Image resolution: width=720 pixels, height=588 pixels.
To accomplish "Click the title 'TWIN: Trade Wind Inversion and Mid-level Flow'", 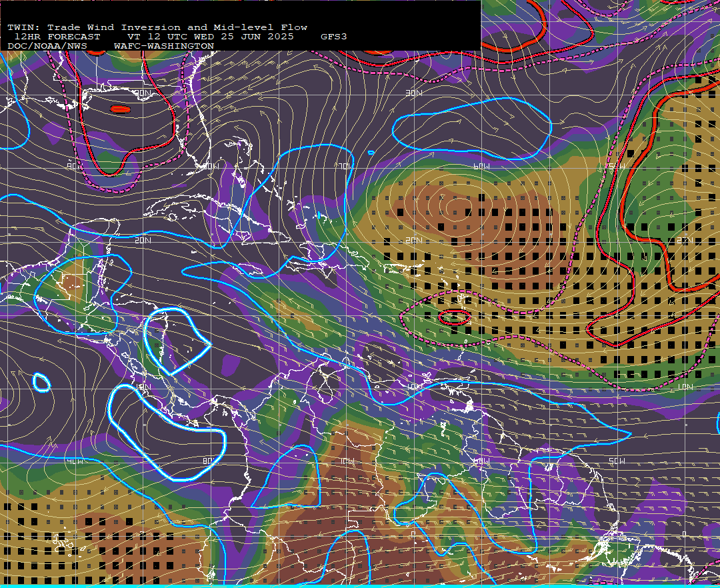I will pos(157,27).
